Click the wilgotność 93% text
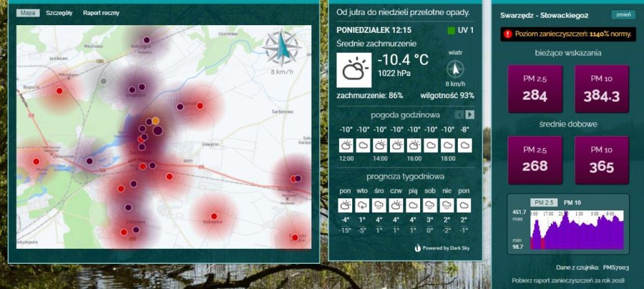Viewport: 644px width, 289px height. click(x=447, y=95)
